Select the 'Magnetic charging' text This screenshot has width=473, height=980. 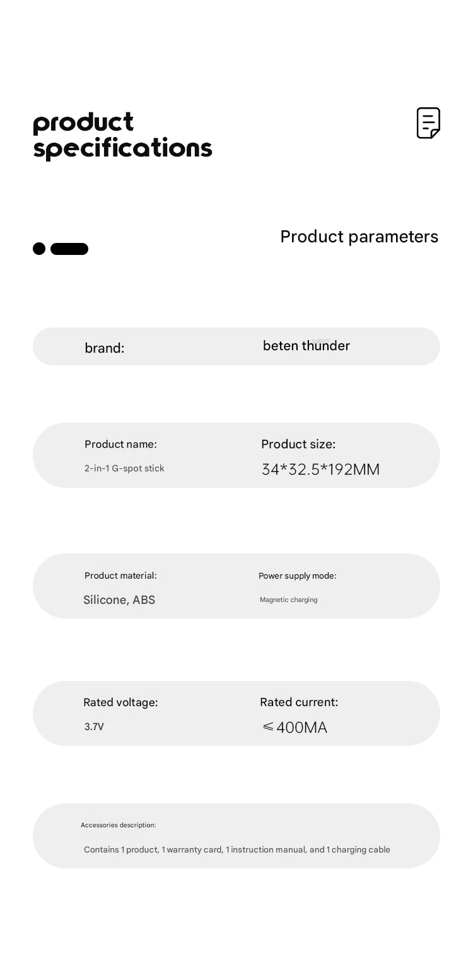pos(289,599)
